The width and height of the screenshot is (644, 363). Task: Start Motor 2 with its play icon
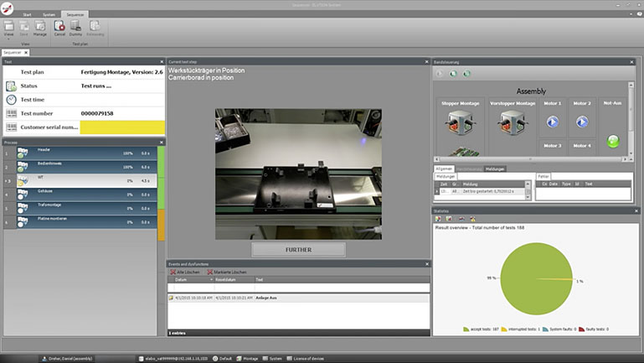[583, 122]
